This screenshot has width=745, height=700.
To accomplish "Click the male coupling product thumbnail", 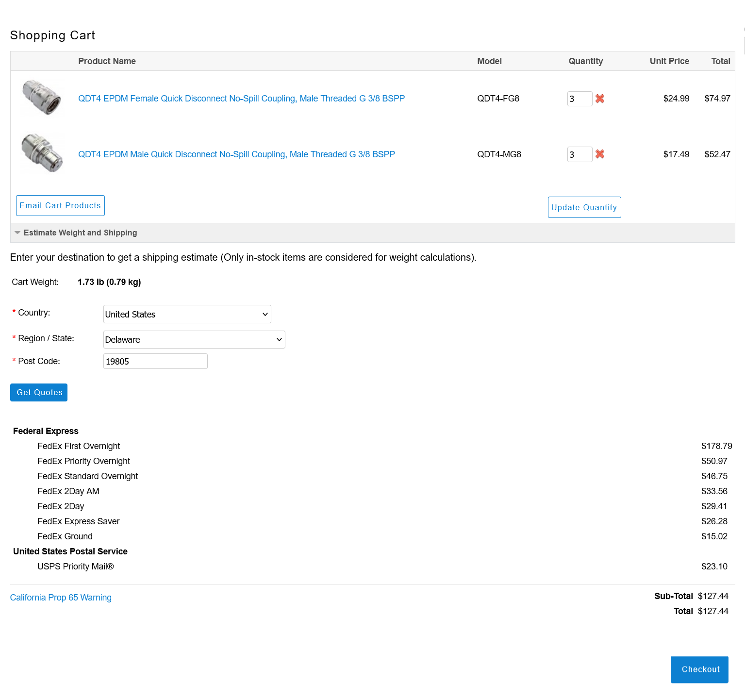I will coord(42,153).
